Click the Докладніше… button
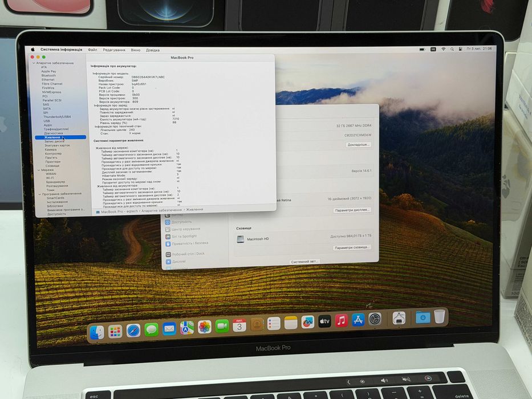532x399 pixels. click(358, 145)
